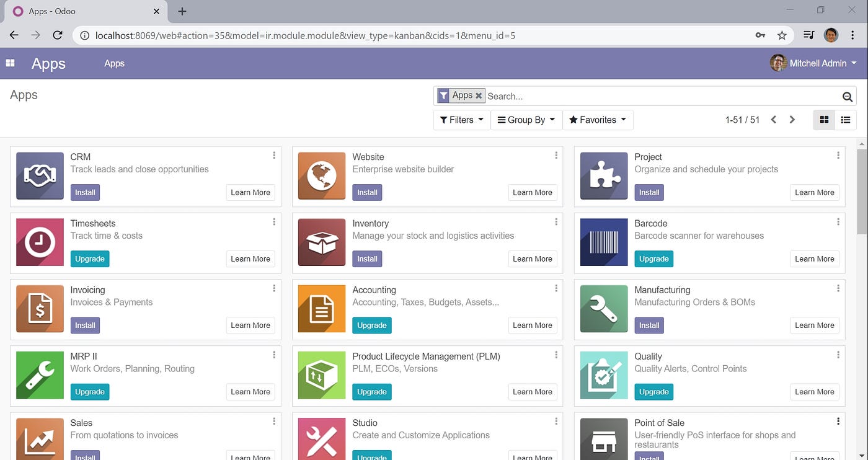This screenshot has width=868, height=460.
Task: Remove the Apps filter facet
Action: (479, 95)
